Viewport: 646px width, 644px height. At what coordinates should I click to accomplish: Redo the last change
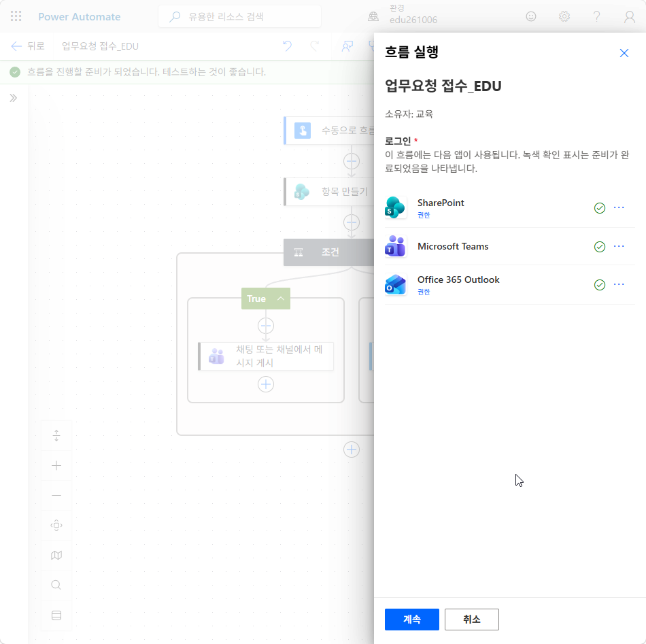pyautogui.click(x=315, y=46)
